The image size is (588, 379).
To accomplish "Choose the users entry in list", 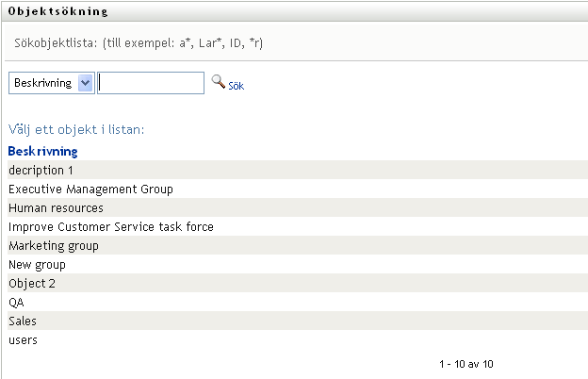I will pyautogui.click(x=23, y=339).
